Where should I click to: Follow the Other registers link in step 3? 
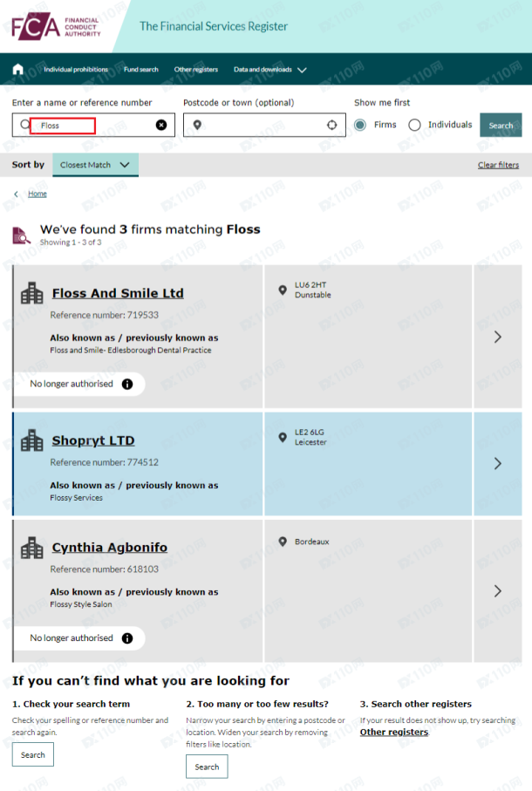pyautogui.click(x=394, y=732)
